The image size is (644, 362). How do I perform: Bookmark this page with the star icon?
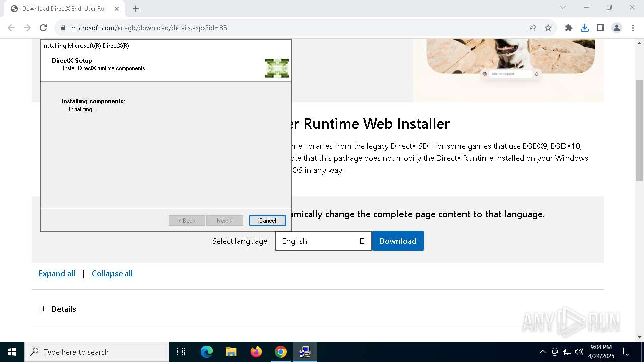pos(548,28)
